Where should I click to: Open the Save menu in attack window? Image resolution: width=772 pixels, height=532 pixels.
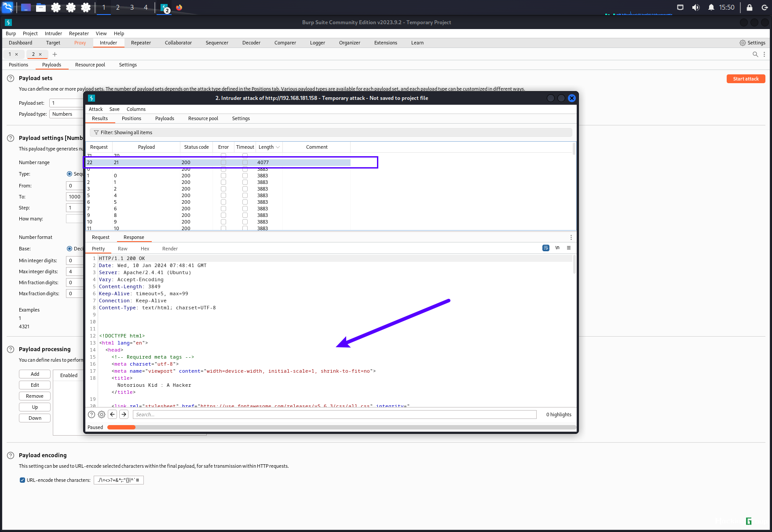(x=114, y=109)
